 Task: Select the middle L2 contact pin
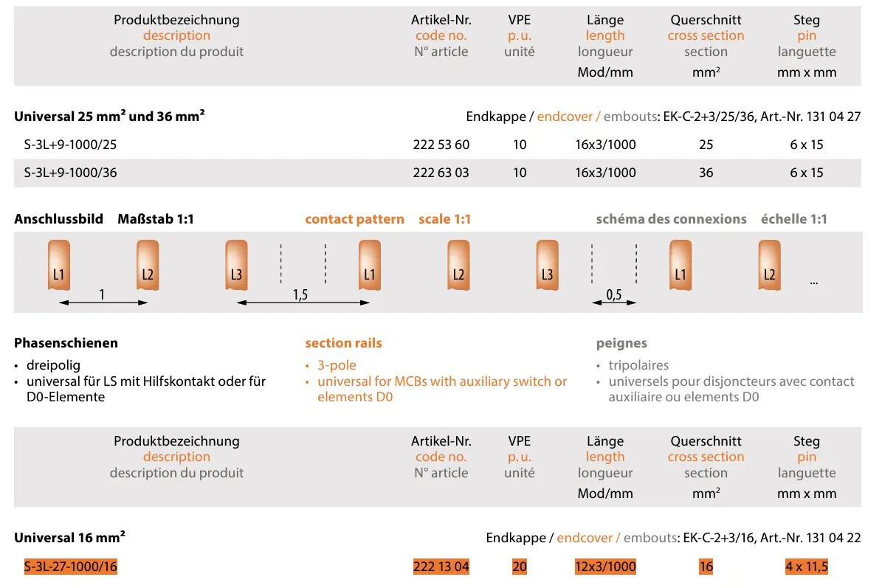[x=458, y=266]
